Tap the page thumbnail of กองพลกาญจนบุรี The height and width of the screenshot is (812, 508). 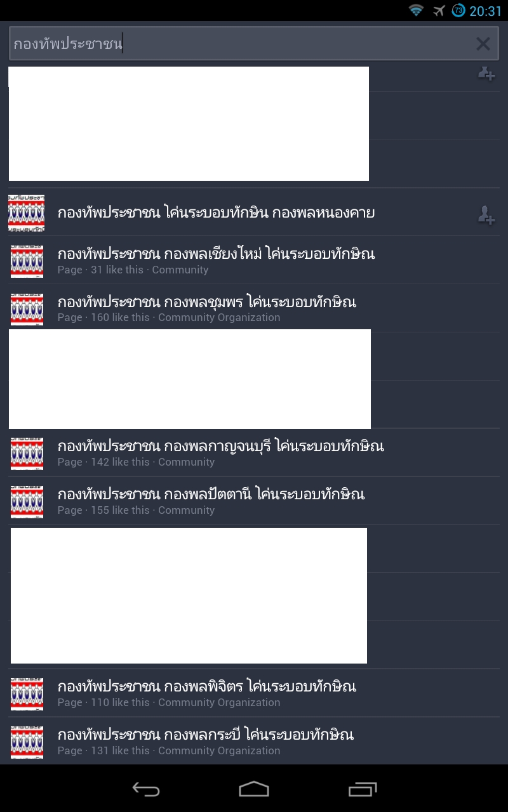[27, 454]
